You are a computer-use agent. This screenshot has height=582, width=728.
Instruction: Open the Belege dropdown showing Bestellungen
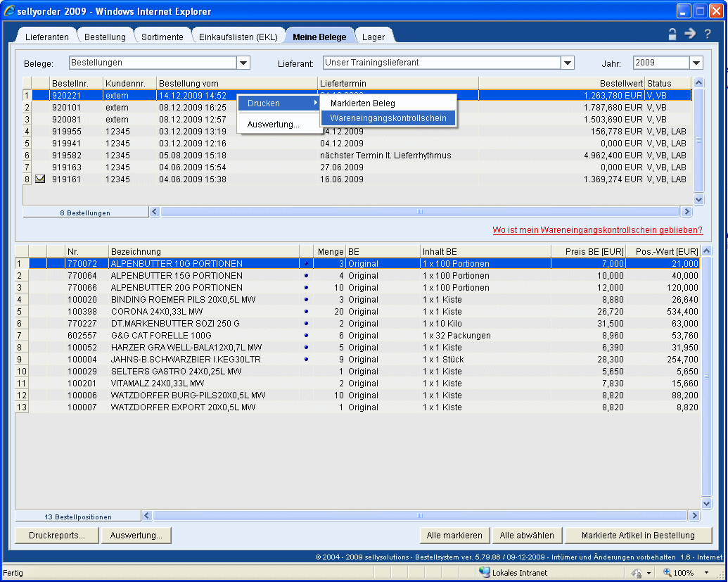243,63
